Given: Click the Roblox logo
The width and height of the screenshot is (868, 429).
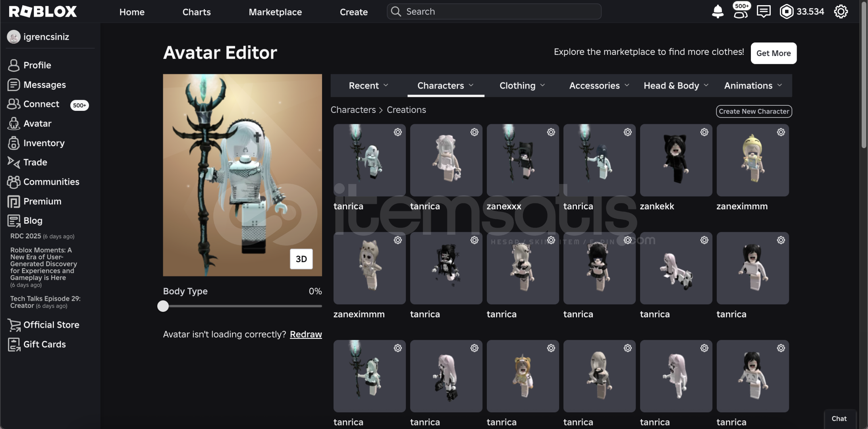Looking at the screenshot, I should (x=43, y=12).
